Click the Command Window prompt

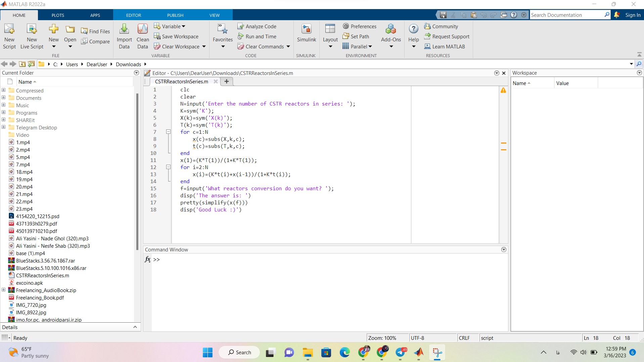(156, 259)
